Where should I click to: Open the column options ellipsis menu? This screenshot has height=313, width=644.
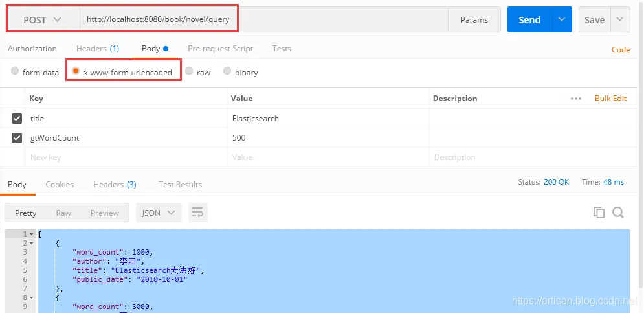tap(576, 99)
